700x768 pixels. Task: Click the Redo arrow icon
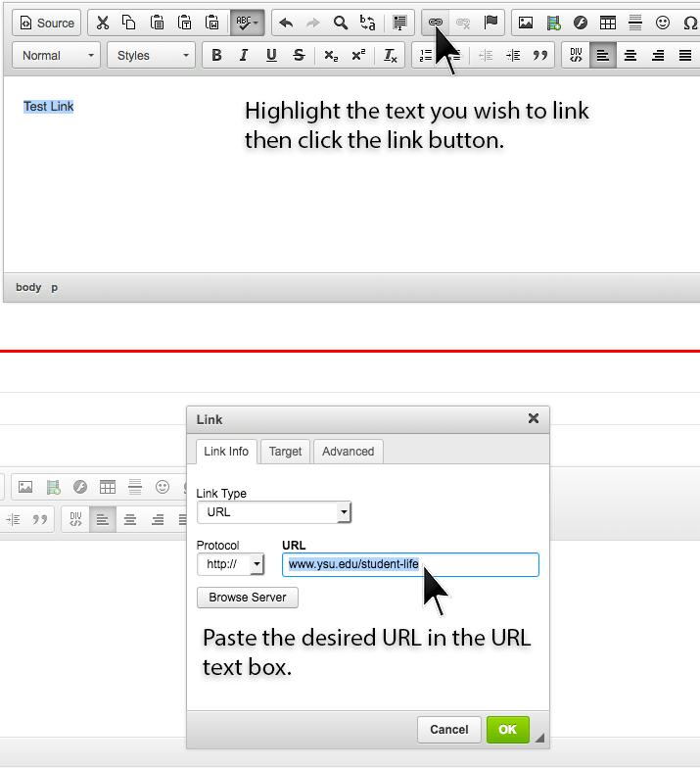[313, 23]
